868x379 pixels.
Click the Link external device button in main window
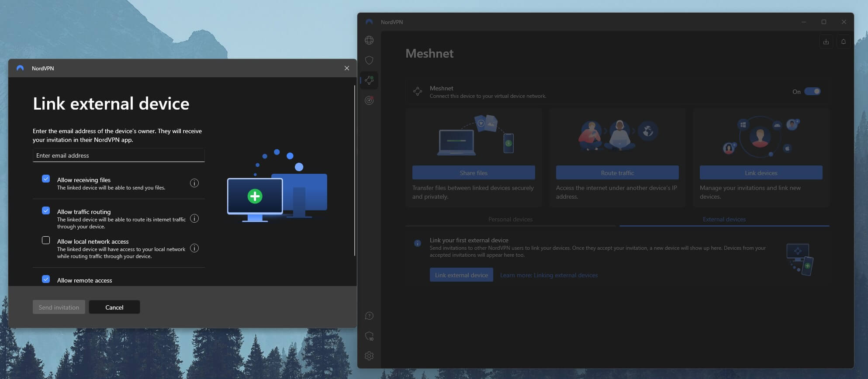click(x=461, y=275)
